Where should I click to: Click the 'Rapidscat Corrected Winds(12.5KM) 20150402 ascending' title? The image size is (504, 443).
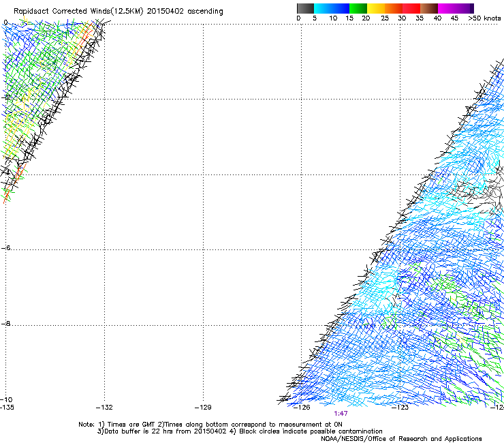click(x=119, y=12)
